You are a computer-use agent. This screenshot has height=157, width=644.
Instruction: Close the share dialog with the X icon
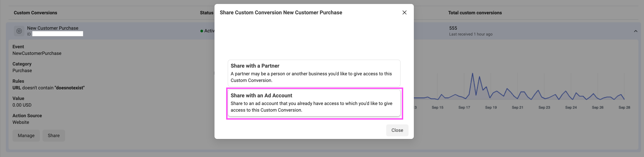tap(404, 12)
